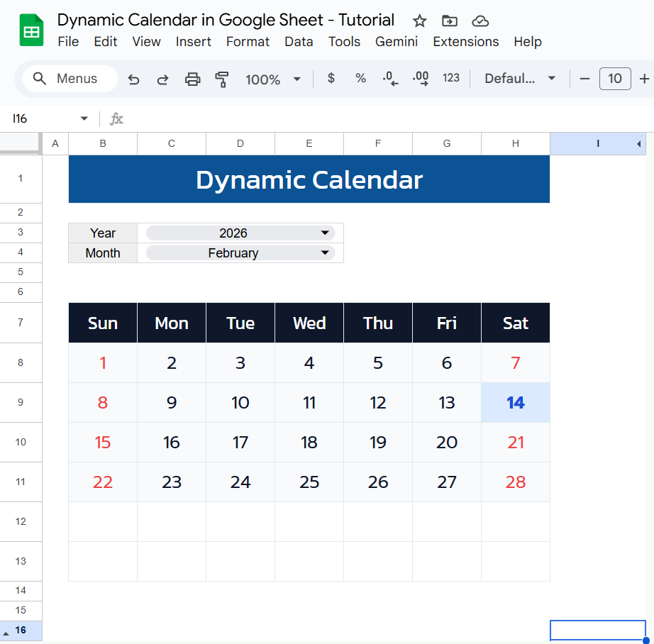Star this document
This screenshot has width=654, height=644.
pos(419,21)
